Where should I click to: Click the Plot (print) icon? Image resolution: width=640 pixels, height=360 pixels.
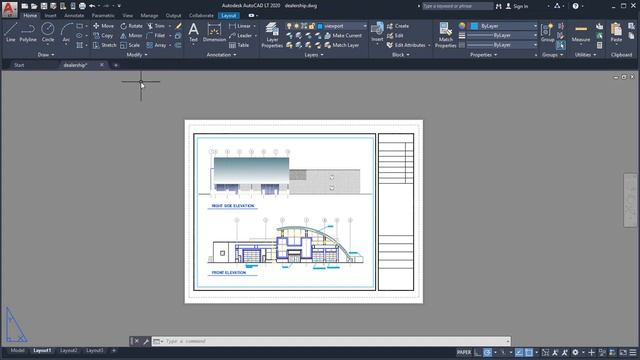(82, 6)
